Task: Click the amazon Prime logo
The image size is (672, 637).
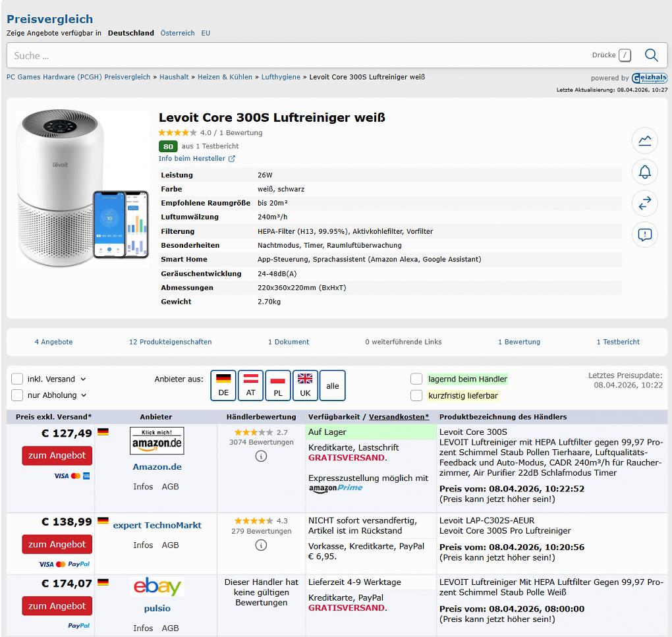Action: [335, 488]
